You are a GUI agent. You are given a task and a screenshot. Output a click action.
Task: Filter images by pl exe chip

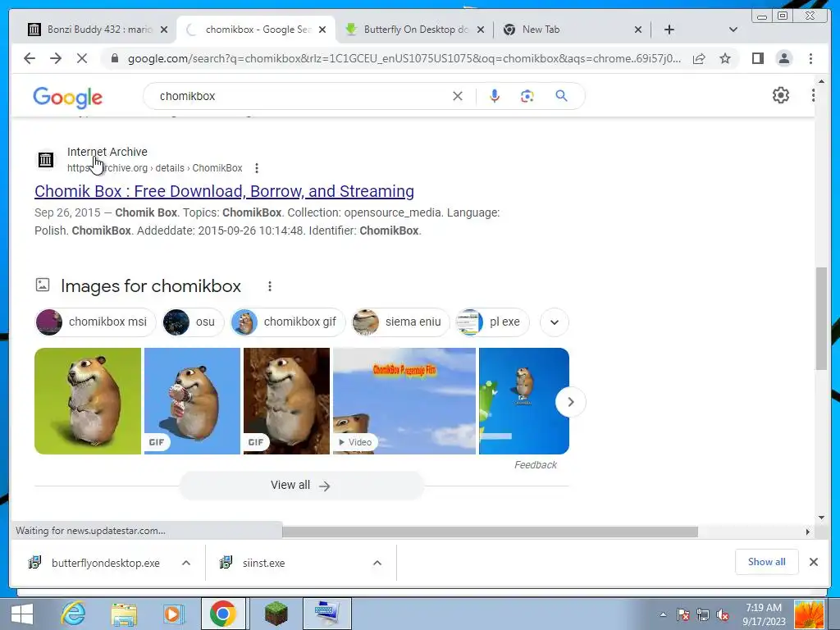click(492, 322)
